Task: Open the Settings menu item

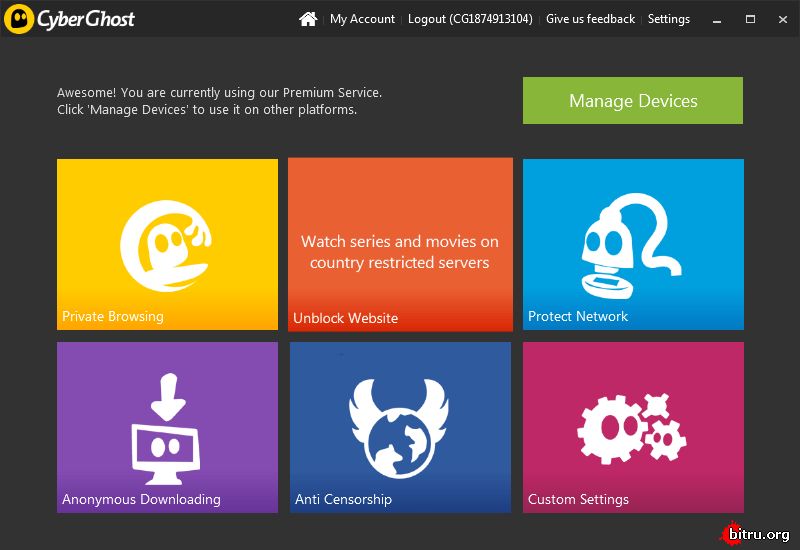Action: pyautogui.click(x=669, y=19)
